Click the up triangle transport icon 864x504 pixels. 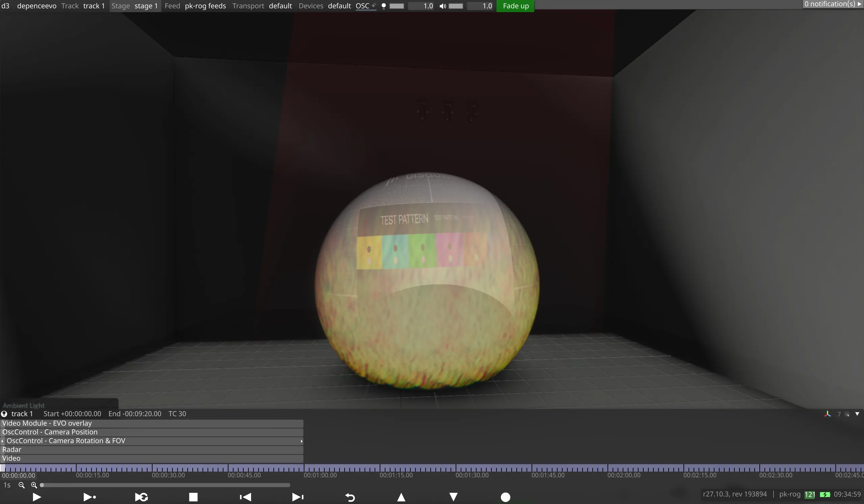pyautogui.click(x=401, y=497)
